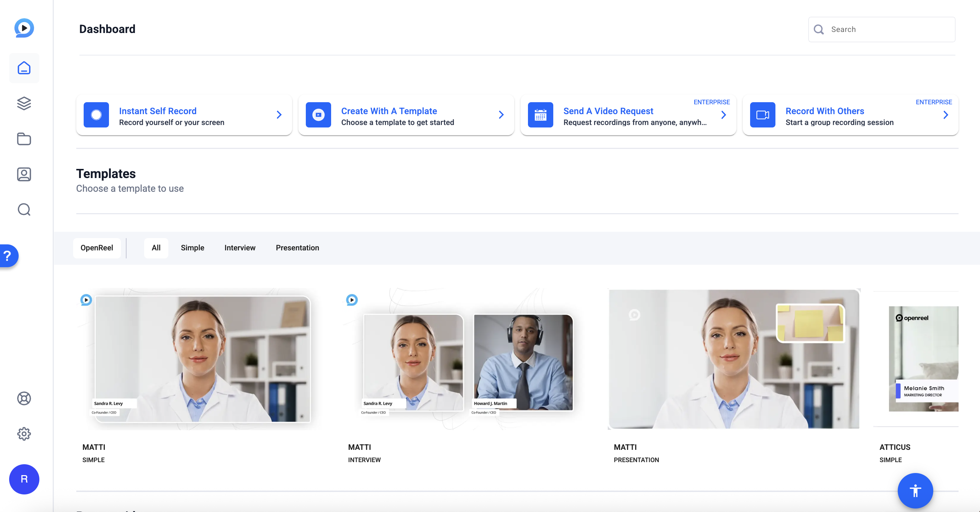Open the contacts icon in the sidebar
Viewport: 980px width, 512px height.
24,175
